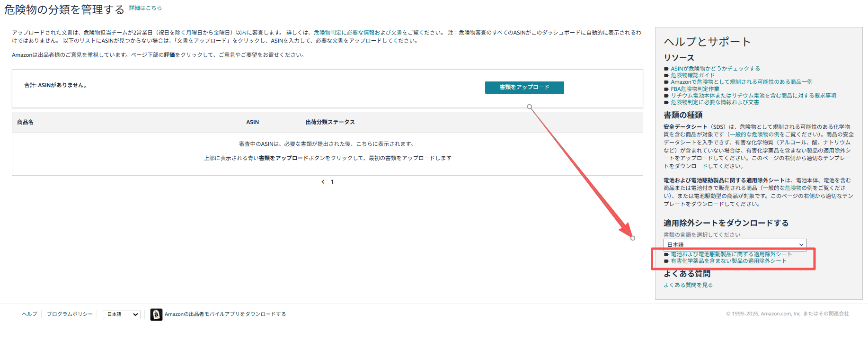Viewport: 868px width, 341px height.
Task: Download the 電池および電池駆動製品 exemption sheet
Action: [731, 254]
